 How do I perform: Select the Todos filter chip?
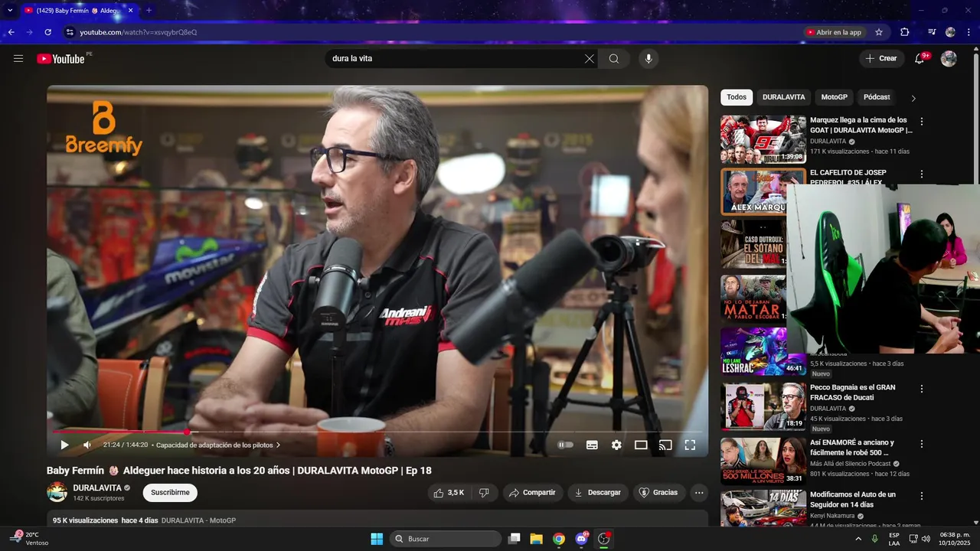pyautogui.click(x=737, y=97)
